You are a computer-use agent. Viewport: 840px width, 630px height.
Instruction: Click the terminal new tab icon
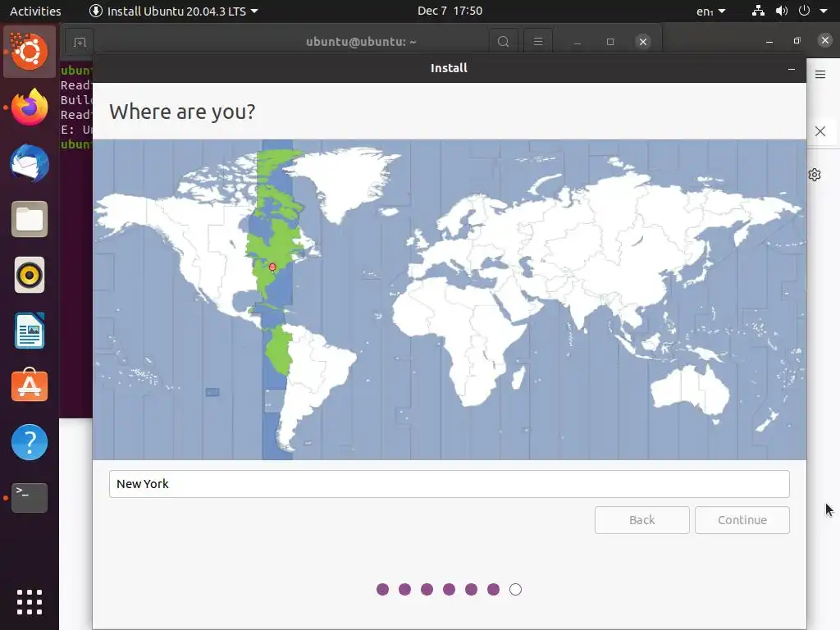(x=80, y=42)
